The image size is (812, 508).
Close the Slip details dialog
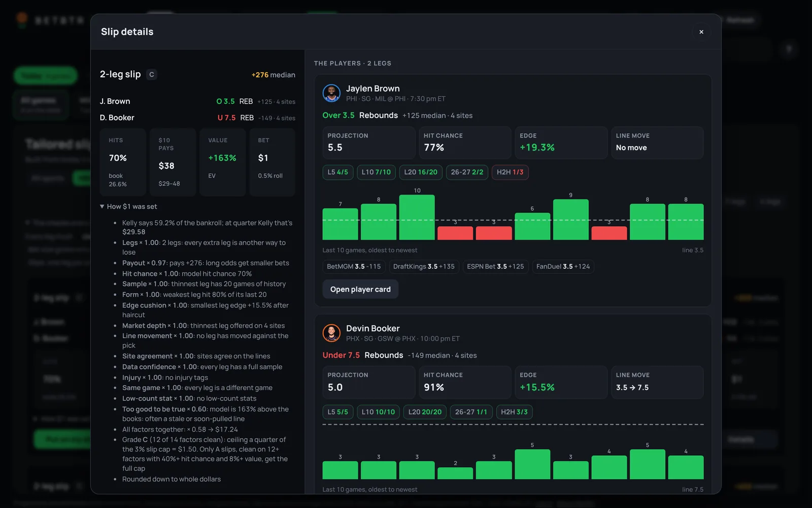[x=701, y=32]
